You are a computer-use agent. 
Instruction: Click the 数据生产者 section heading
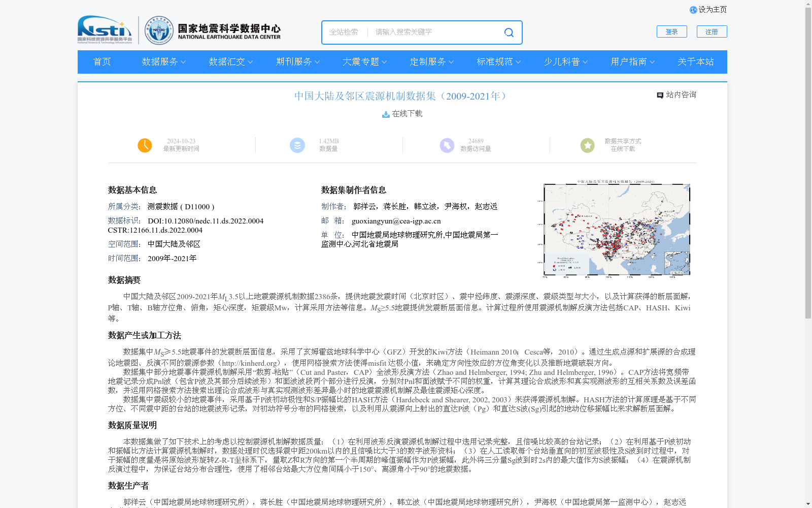click(x=128, y=486)
